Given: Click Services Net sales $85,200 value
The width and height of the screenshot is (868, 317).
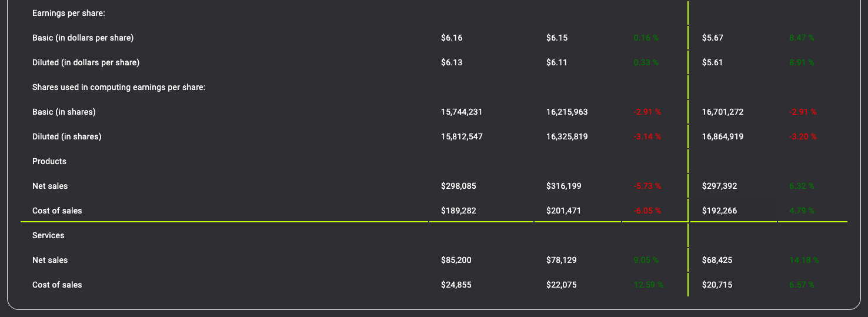Looking at the screenshot, I should pos(456,260).
